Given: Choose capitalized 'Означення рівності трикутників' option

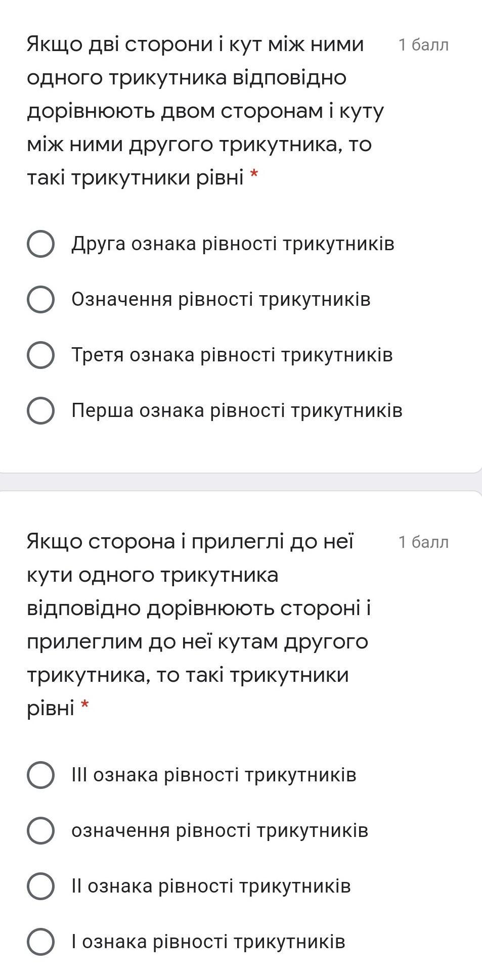Looking at the screenshot, I should [40, 299].
